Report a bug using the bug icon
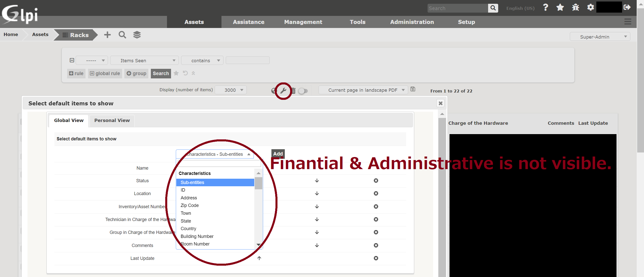 [575, 8]
